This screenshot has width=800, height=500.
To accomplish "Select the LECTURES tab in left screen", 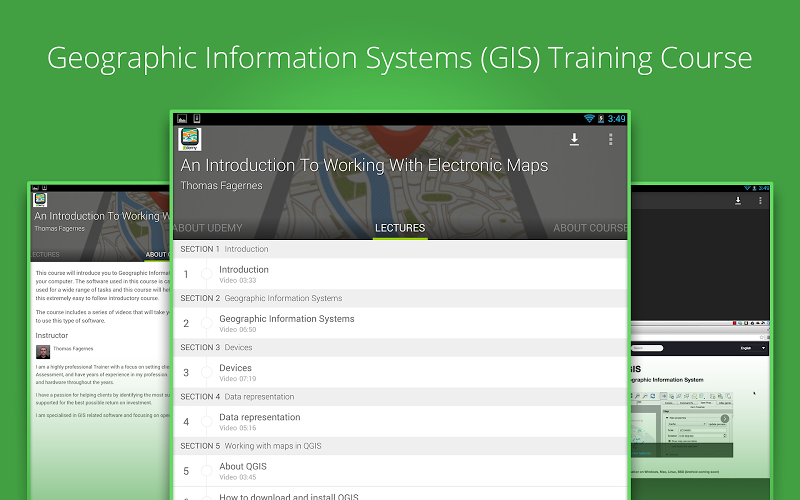I will click(45, 254).
